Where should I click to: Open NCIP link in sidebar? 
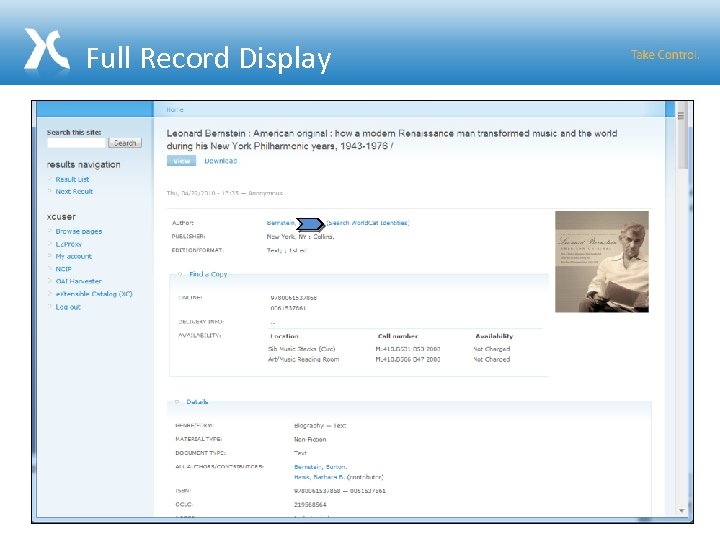(63, 269)
